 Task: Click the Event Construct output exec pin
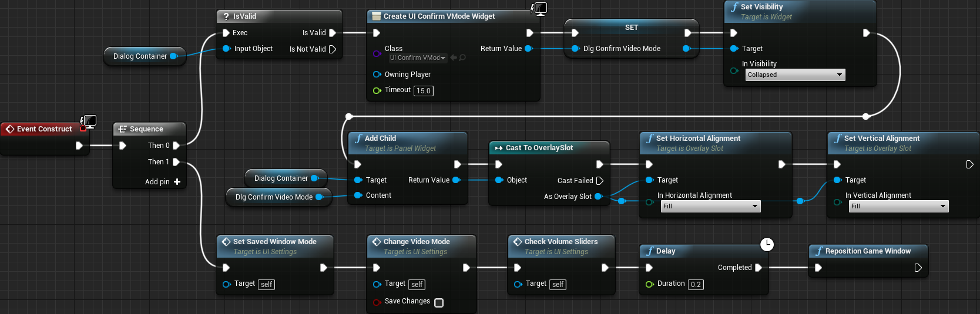tap(79, 146)
